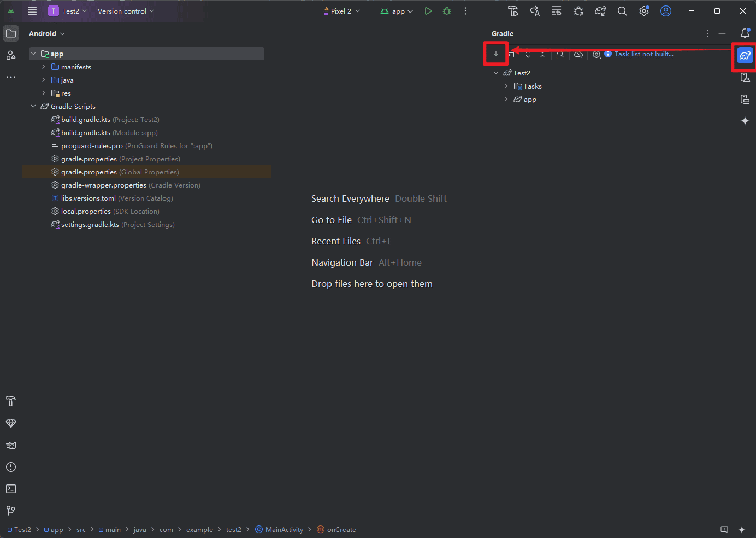Open the Device Manager tool window
Viewport: 756px width, 538px height.
click(745, 77)
